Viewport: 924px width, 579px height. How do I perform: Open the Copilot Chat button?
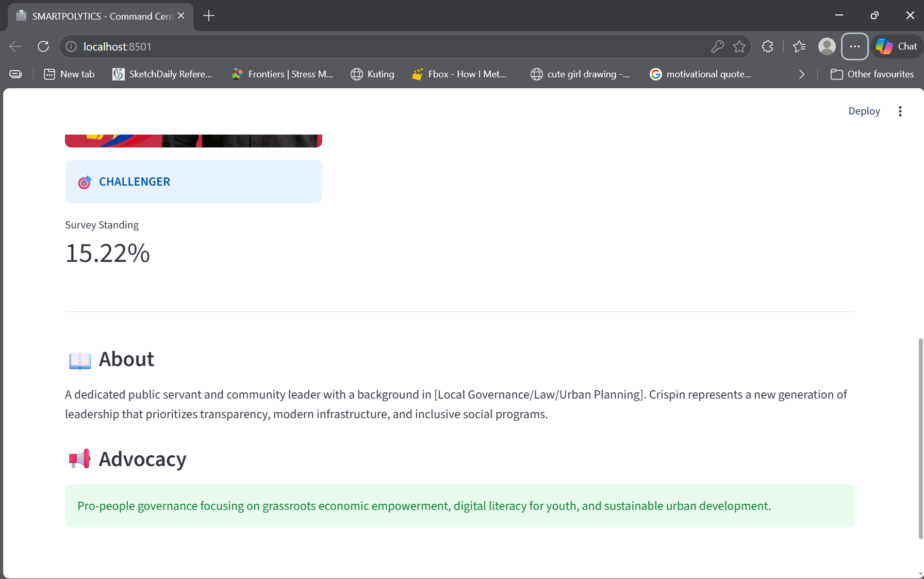897,46
